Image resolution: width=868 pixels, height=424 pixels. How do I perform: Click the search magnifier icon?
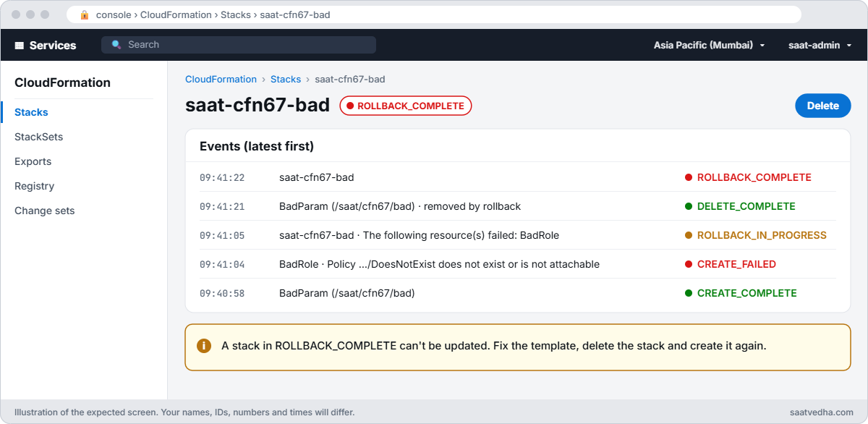(116, 45)
